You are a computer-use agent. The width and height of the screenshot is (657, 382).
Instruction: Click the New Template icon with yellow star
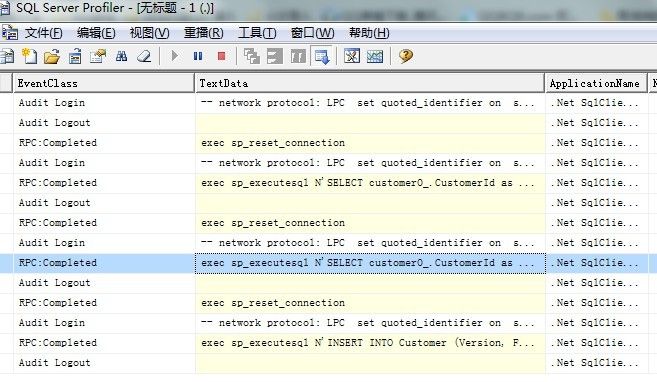click(x=29, y=56)
